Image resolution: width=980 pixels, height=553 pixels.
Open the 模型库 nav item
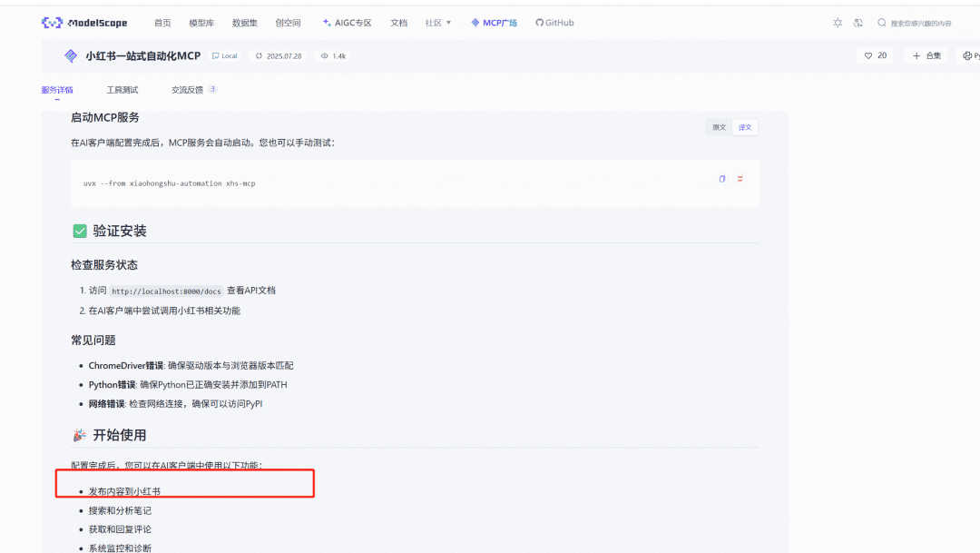point(201,23)
